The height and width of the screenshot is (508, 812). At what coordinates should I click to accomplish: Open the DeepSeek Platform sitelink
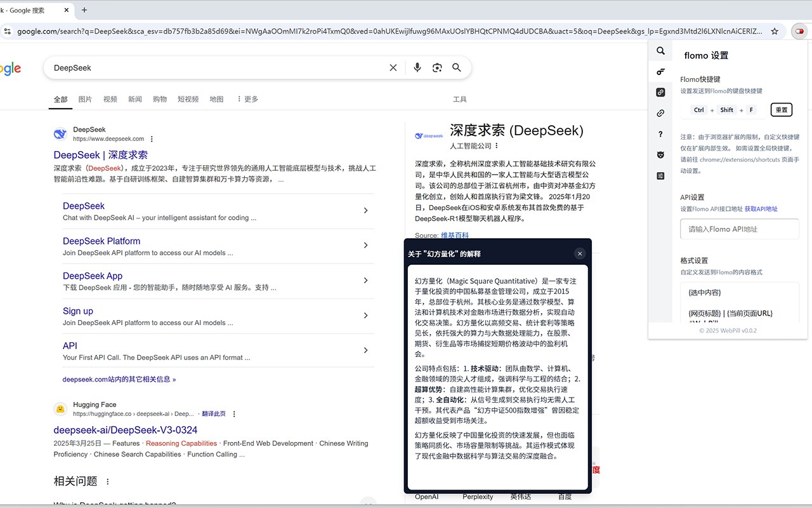[x=101, y=241]
